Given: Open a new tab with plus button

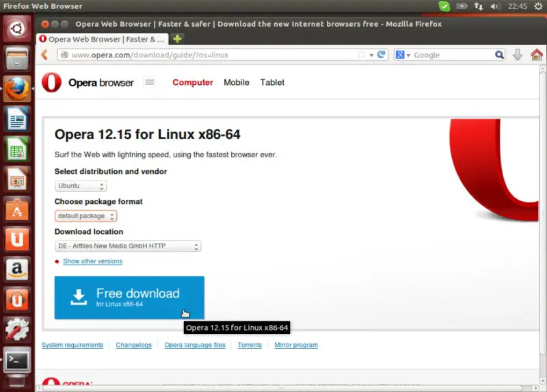Looking at the screenshot, I should (x=178, y=39).
